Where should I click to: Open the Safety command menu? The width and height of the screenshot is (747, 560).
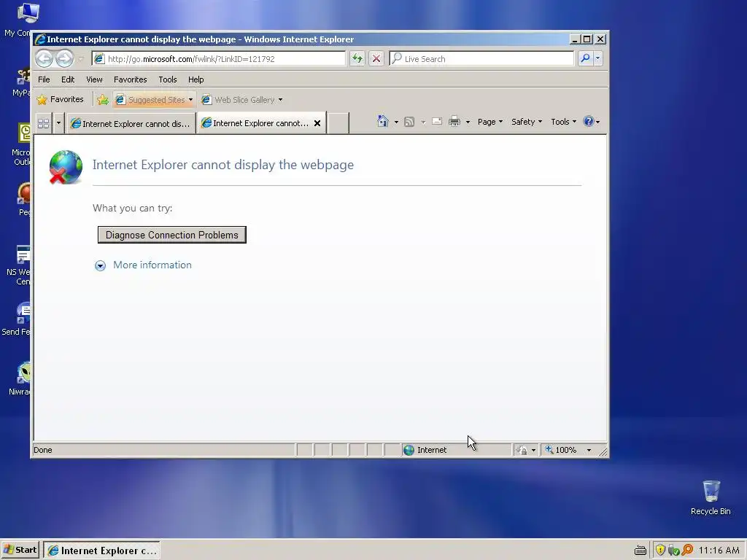tap(527, 122)
